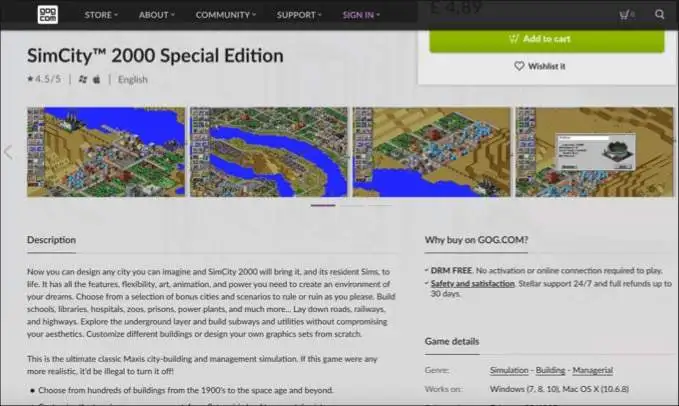Select the first city screenshot thumbnail
The width and height of the screenshot is (679, 406).
(104, 151)
